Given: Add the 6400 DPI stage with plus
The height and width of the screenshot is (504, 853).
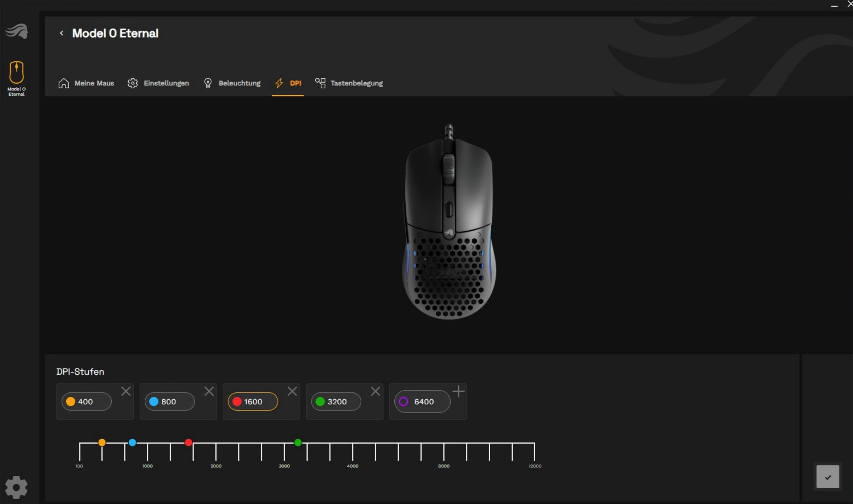Looking at the screenshot, I should coord(459,391).
